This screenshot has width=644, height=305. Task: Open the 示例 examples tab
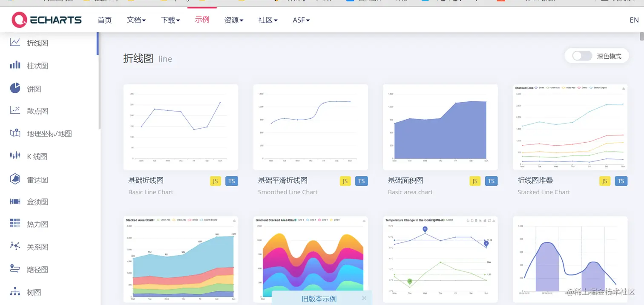pos(202,19)
